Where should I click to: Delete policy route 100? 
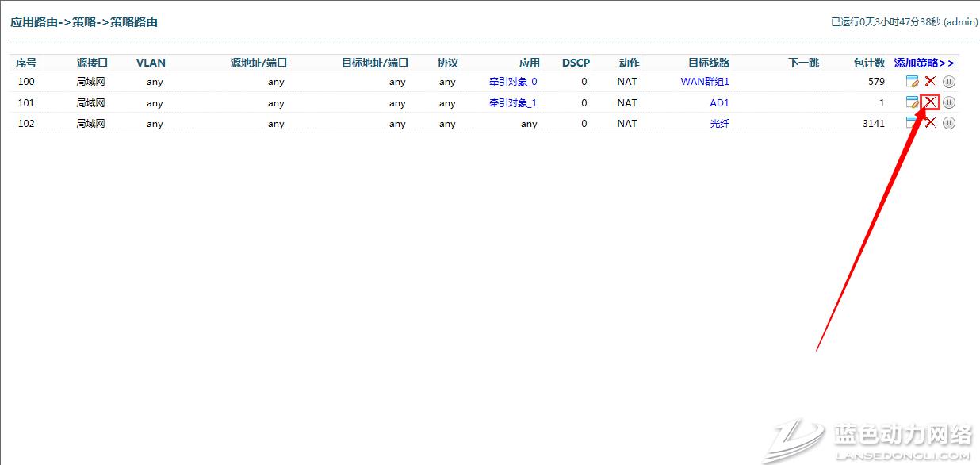(931, 81)
